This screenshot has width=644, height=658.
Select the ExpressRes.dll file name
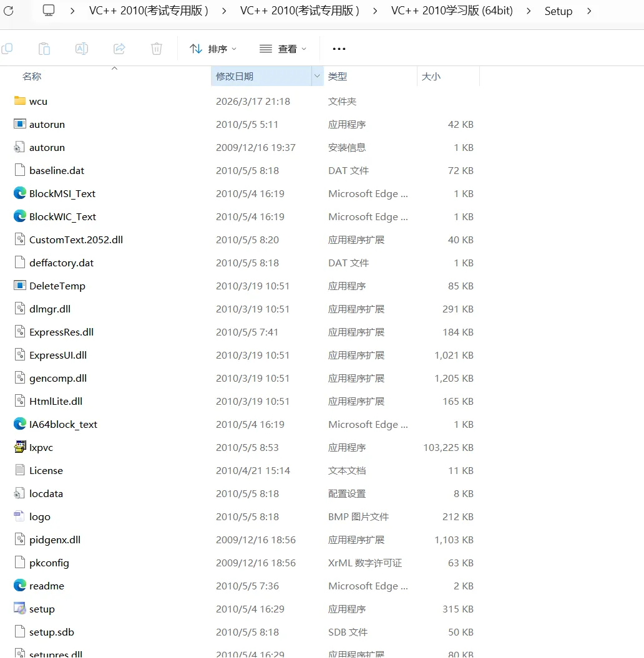pyautogui.click(x=61, y=332)
